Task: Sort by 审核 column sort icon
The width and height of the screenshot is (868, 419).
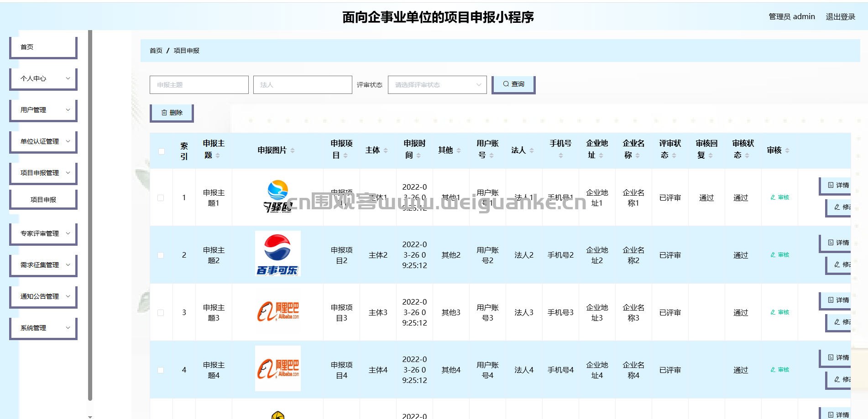Action: point(787,150)
